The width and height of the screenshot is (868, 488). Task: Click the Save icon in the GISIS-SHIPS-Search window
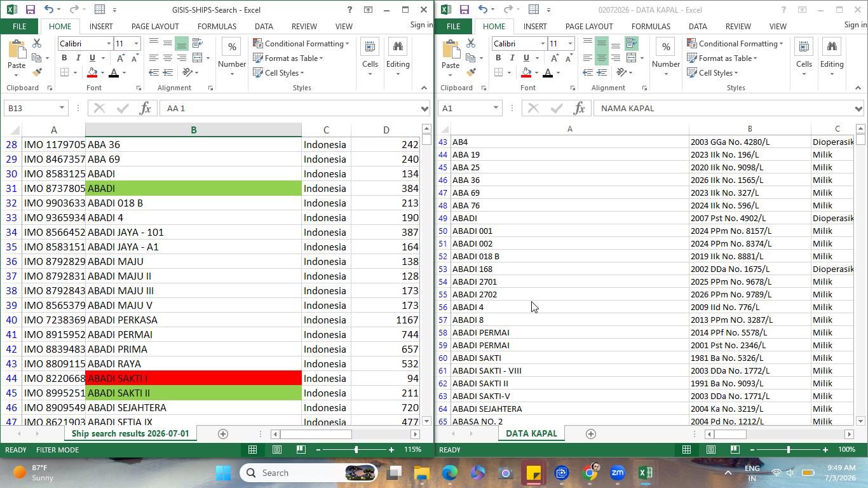click(x=30, y=10)
